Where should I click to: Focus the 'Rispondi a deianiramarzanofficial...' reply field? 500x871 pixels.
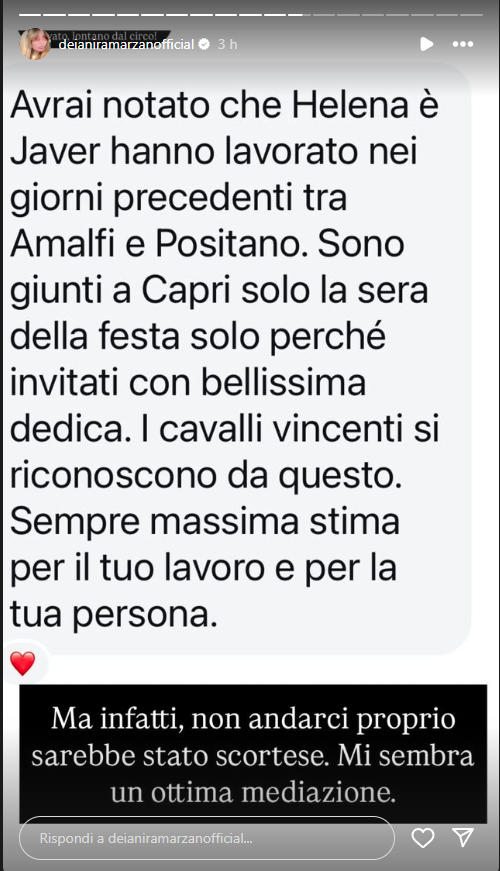click(207, 838)
